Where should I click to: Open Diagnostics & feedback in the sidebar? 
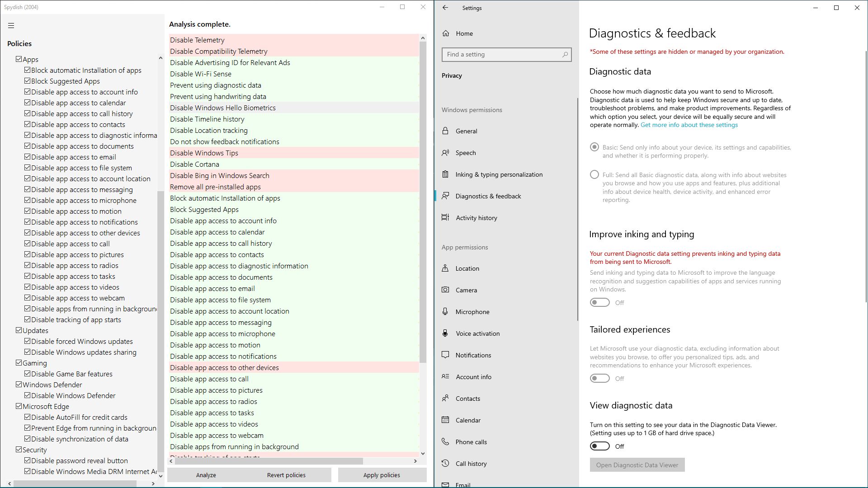[488, 196]
